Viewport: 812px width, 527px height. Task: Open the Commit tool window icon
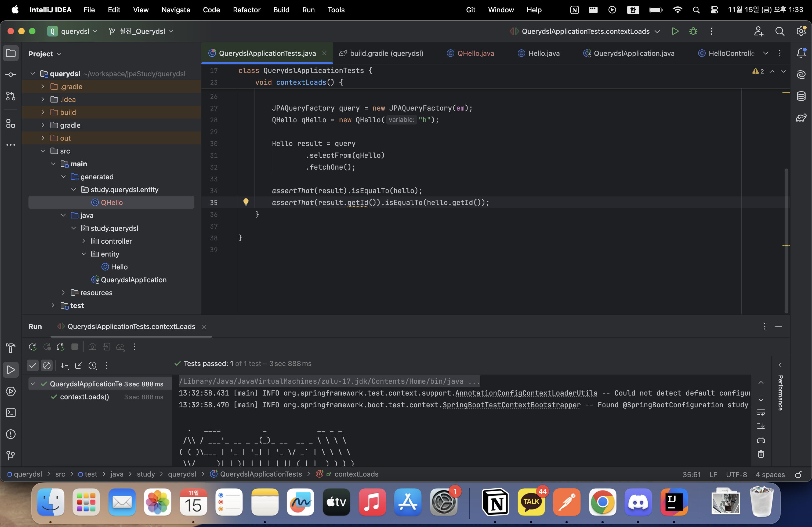coord(11,75)
